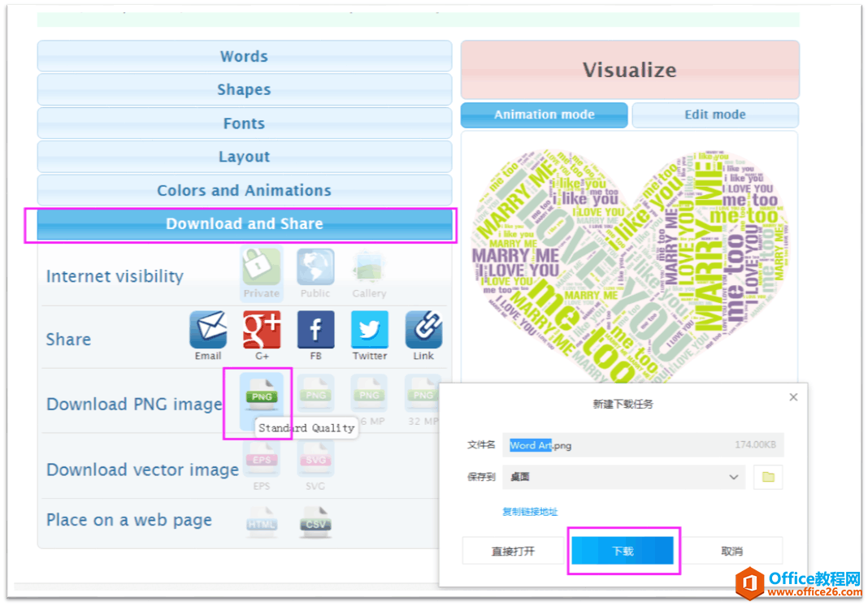Screen dimensions: 868x606
Task: Click the file name Word Art.png field
Action: pos(643,445)
